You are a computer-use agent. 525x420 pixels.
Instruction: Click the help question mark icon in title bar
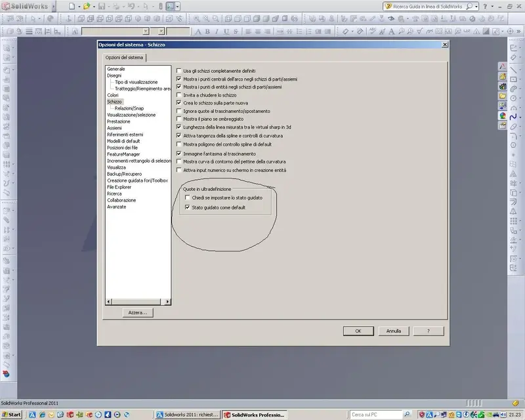point(485,7)
